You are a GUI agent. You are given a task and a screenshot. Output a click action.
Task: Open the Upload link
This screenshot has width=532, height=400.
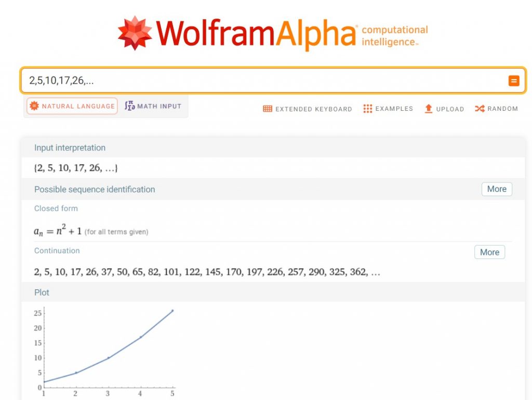click(444, 109)
